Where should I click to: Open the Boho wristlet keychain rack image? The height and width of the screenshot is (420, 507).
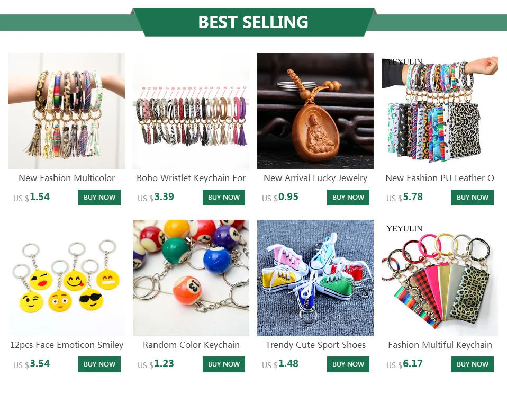coord(191,111)
